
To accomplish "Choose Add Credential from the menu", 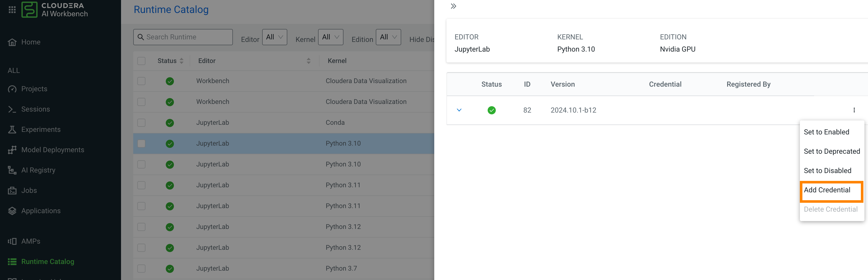I will click(827, 190).
